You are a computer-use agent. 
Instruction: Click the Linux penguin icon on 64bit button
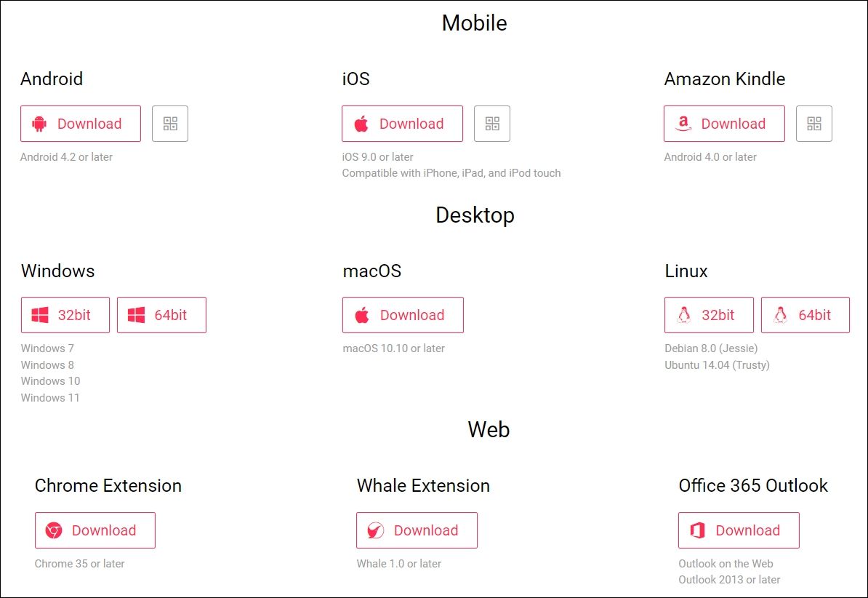coord(780,315)
